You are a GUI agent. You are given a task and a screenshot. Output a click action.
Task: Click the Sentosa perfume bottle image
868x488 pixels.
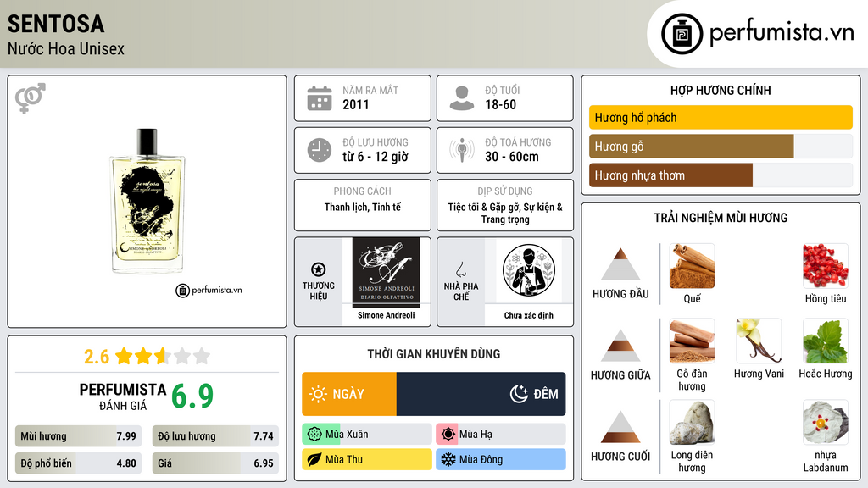pyautogui.click(x=147, y=201)
